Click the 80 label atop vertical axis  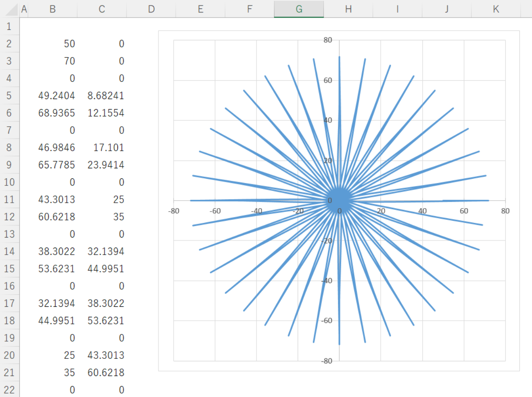(327, 40)
